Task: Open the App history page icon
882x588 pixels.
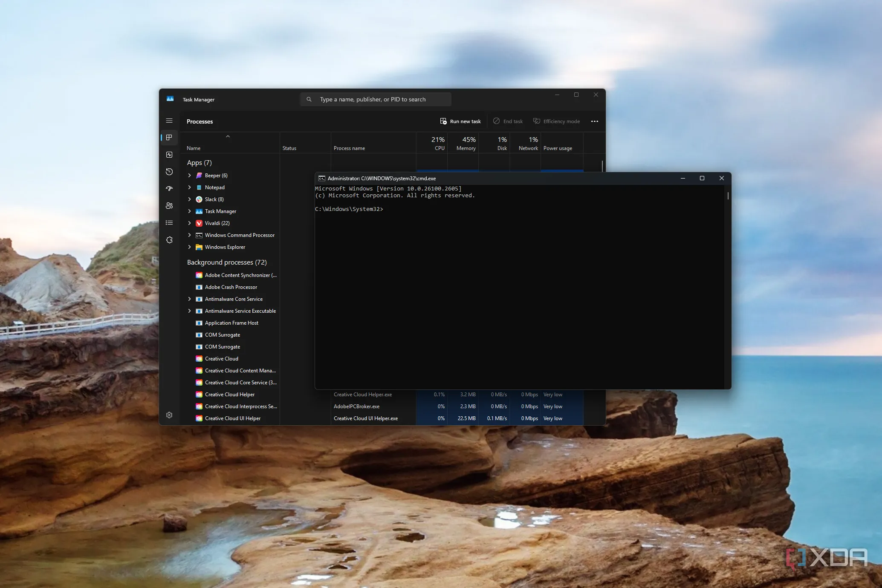Action: click(x=169, y=171)
